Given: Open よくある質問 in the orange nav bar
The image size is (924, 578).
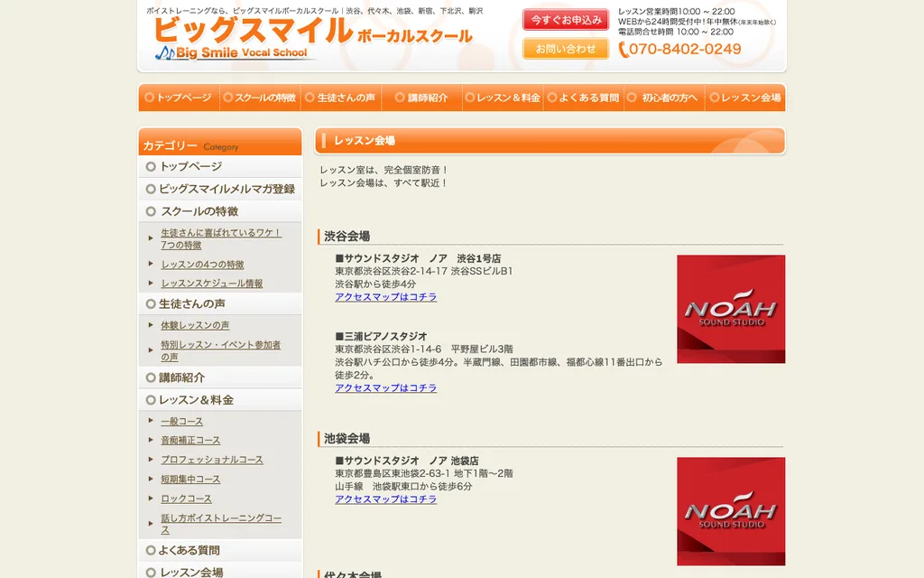Looking at the screenshot, I should tap(584, 98).
